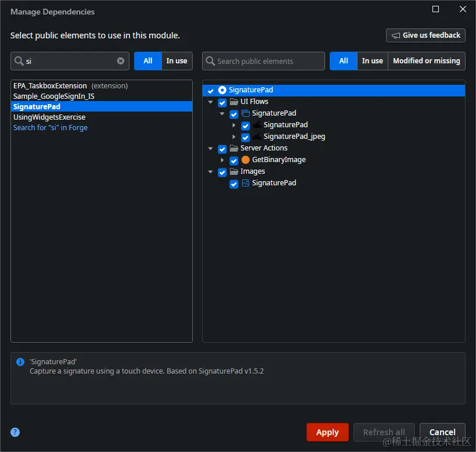Select All filter for public elements
The image size is (476, 452).
coord(343,61)
